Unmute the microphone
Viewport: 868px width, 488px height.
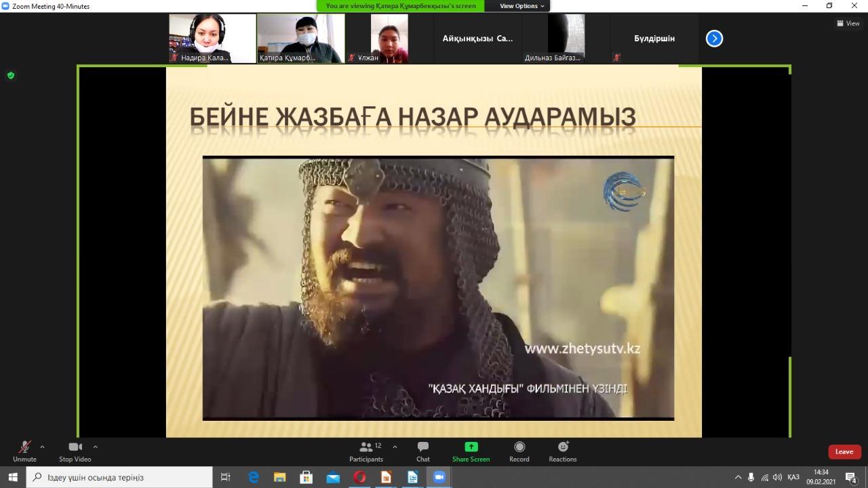[24, 451]
